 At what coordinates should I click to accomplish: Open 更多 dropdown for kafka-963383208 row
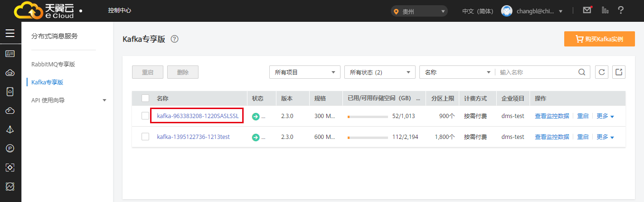(x=605, y=116)
